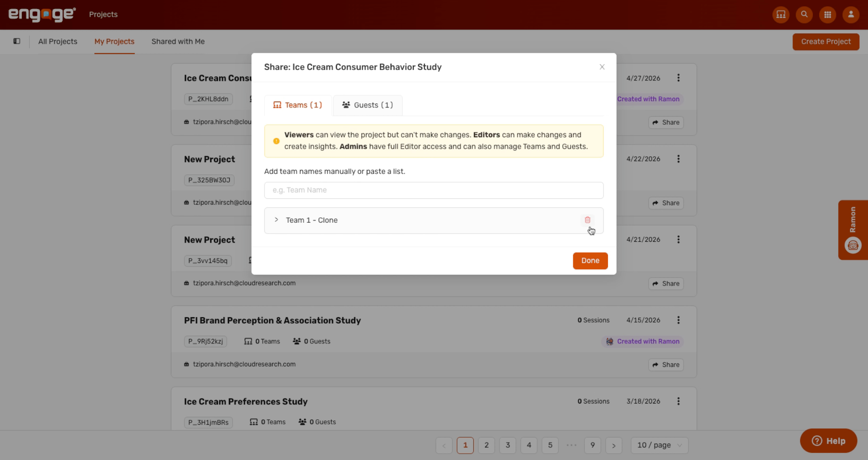
Task: Click the 3/18/2026 date text
Action: point(643,401)
